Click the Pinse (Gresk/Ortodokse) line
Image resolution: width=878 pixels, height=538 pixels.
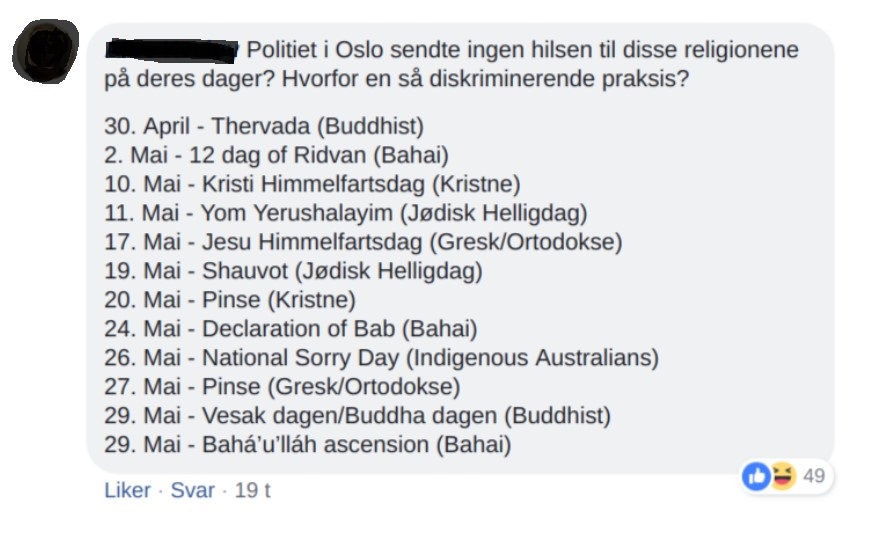[x=282, y=387]
